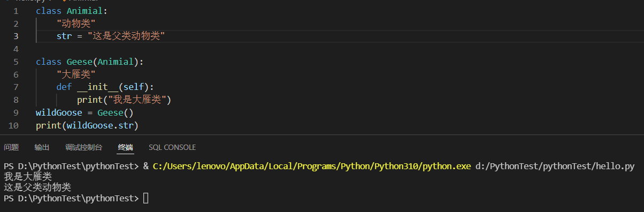Click the "动物类" docstring on line 2
The width and height of the screenshot is (644, 212).
(76, 23)
